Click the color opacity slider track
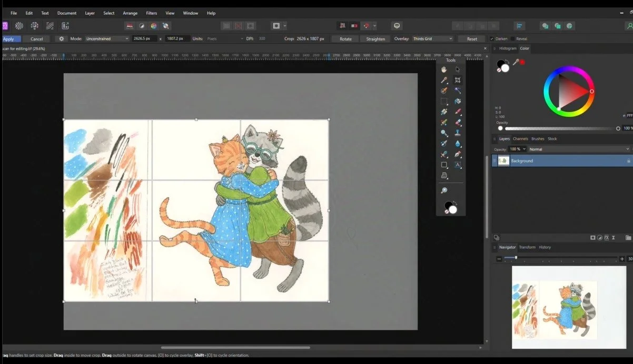The height and width of the screenshot is (364, 633). pos(558,128)
